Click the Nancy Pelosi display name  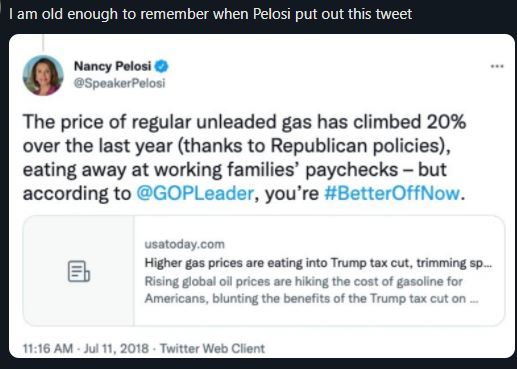[x=112, y=66]
